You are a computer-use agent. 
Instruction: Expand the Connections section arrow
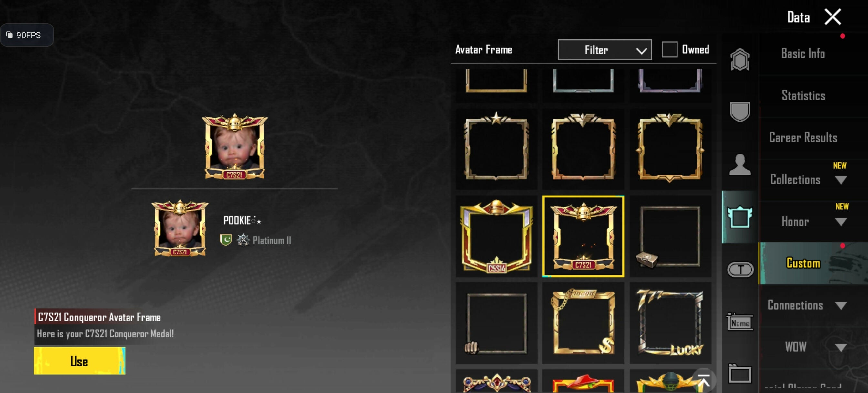(x=841, y=306)
